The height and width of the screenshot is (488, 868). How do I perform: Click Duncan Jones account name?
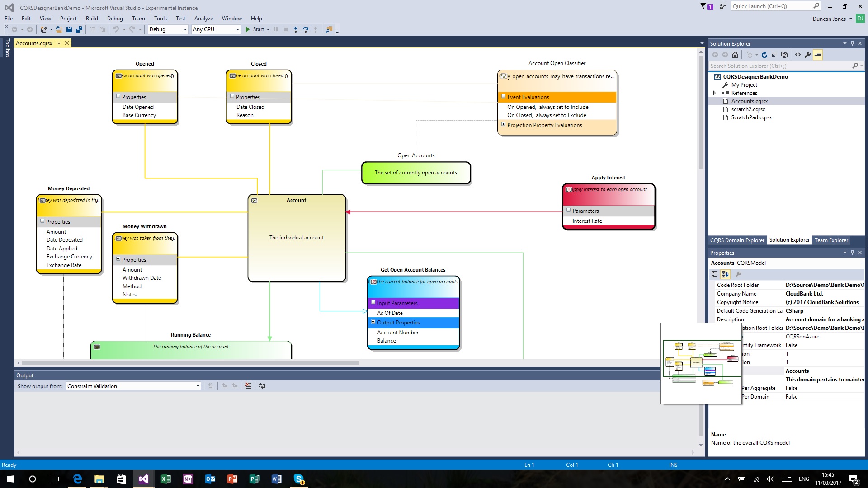(829, 19)
